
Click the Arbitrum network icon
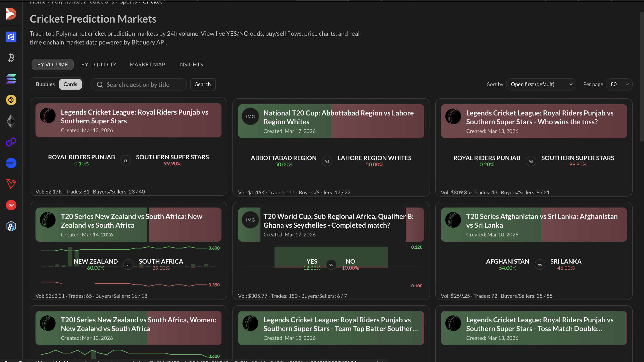tap(11, 226)
